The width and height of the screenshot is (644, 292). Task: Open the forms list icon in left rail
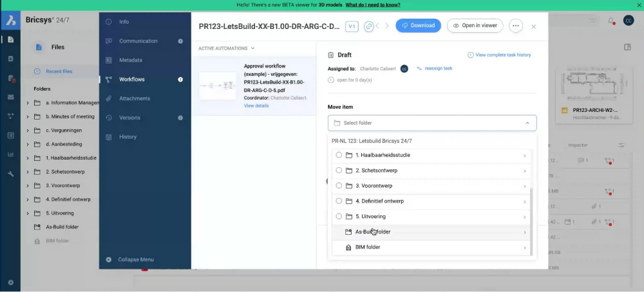(x=11, y=135)
